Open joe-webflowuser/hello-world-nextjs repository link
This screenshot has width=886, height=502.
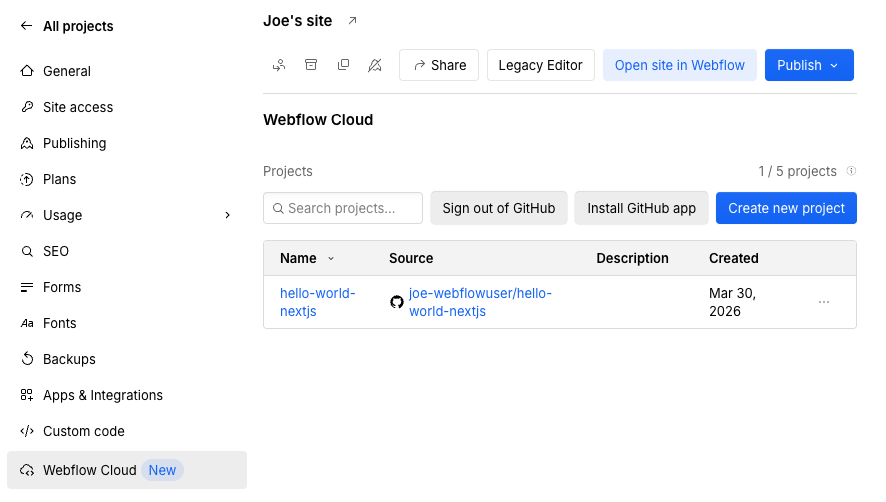coord(480,302)
